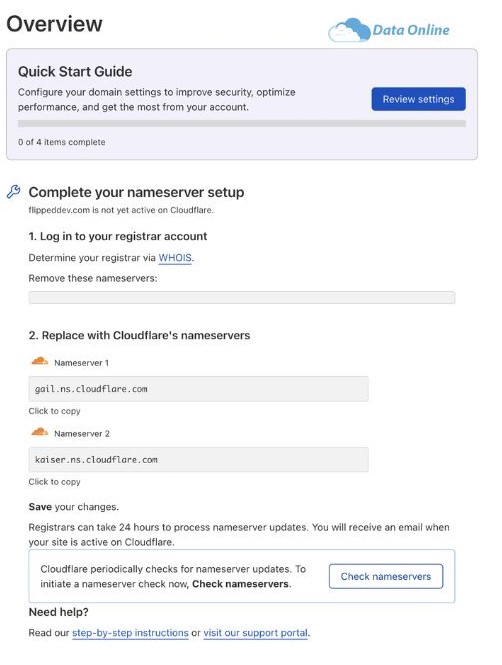Click the Data Online brand text
The height and width of the screenshot is (665, 502).
(411, 30)
